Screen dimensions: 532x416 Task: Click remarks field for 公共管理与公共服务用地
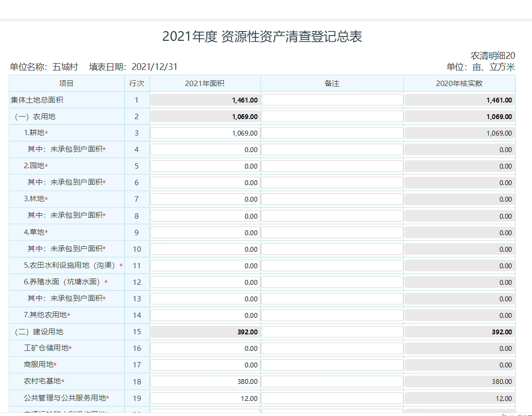tap(332, 399)
